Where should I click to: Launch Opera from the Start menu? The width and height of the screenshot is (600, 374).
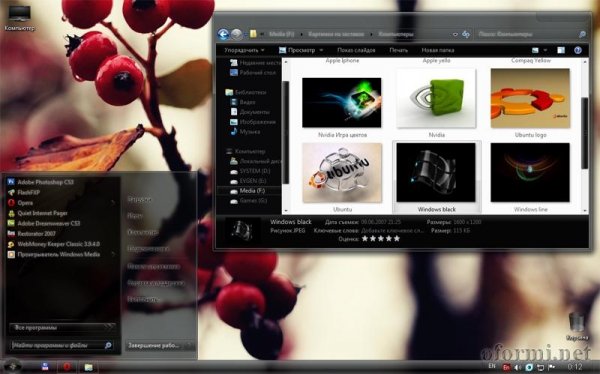[20, 203]
